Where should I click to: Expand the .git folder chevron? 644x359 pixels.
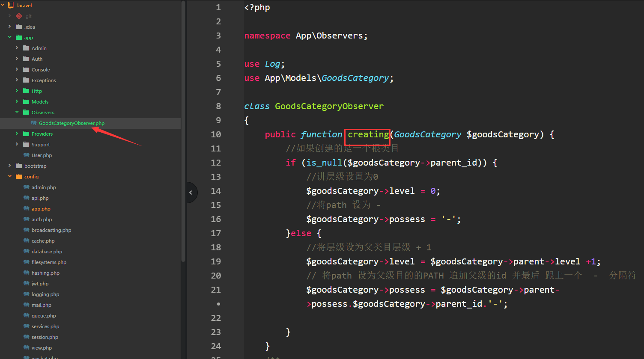pos(9,16)
